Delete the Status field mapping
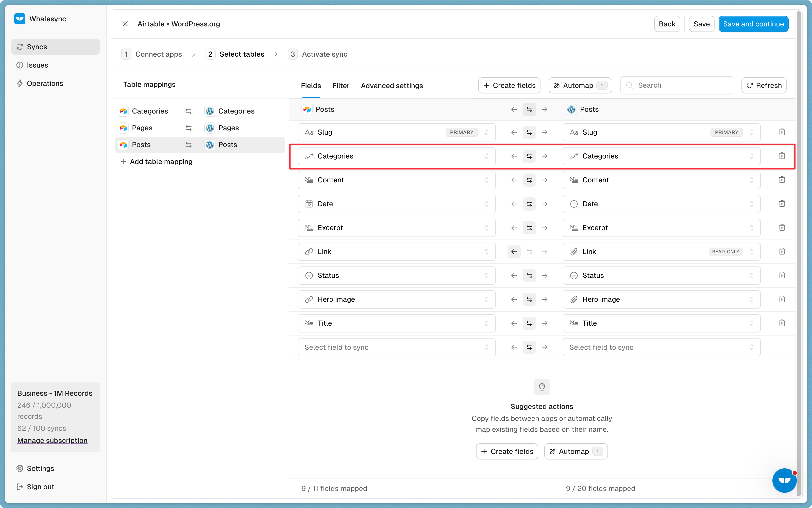 pyautogui.click(x=782, y=275)
